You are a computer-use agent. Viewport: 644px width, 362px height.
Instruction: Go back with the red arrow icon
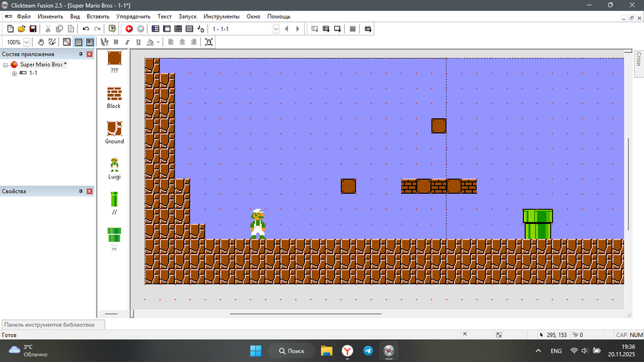coord(129,29)
